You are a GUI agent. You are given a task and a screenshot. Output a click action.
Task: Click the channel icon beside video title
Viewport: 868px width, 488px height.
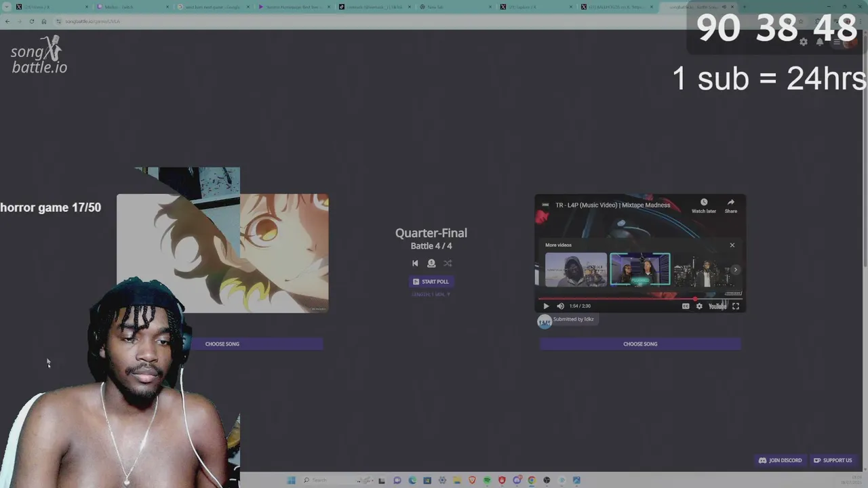pos(545,205)
